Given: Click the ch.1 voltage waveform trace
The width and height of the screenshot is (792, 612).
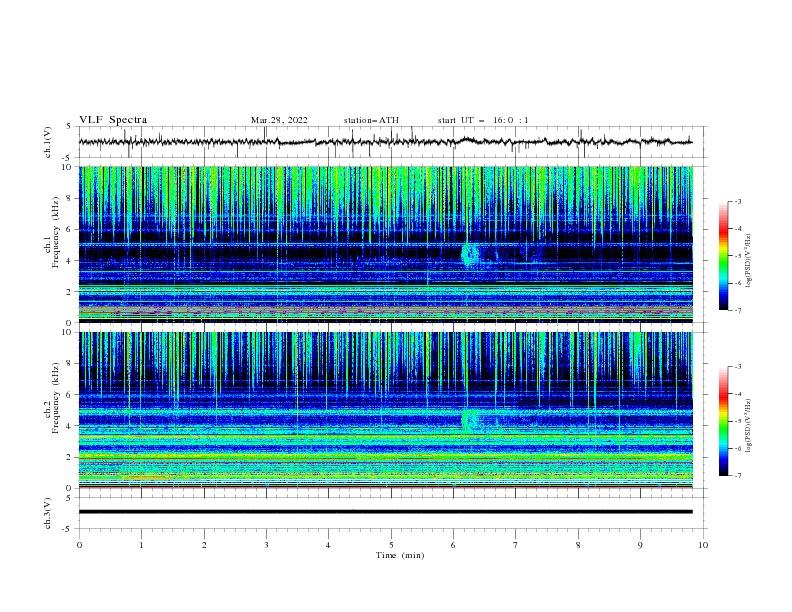Looking at the screenshot, I should point(385,142).
